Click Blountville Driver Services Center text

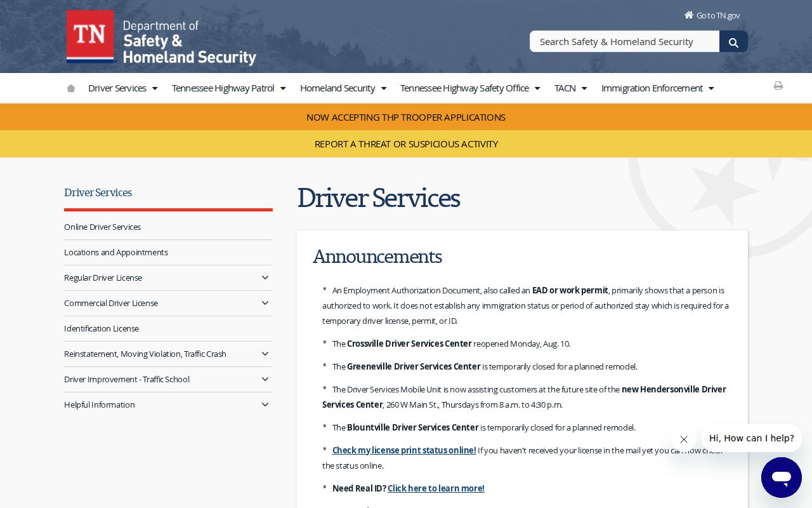click(x=412, y=427)
